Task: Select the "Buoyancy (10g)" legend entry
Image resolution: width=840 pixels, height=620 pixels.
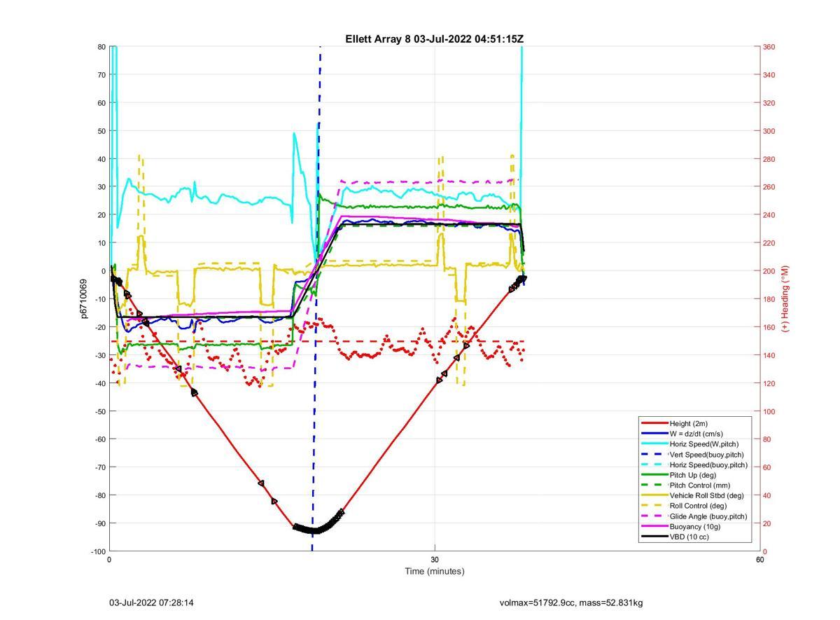Action: (694, 526)
